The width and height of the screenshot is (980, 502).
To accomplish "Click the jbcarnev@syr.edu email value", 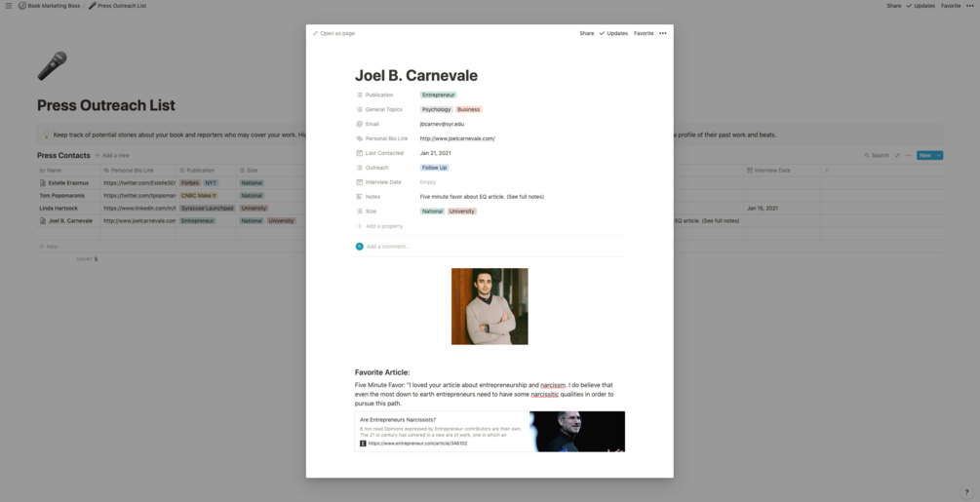I will click(x=442, y=124).
